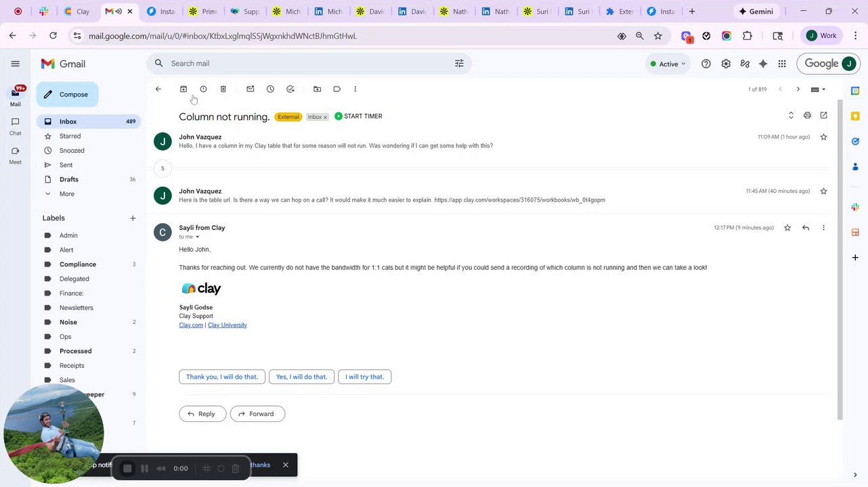Show search options filter icon
The height and width of the screenshot is (487, 868).
coord(459,64)
